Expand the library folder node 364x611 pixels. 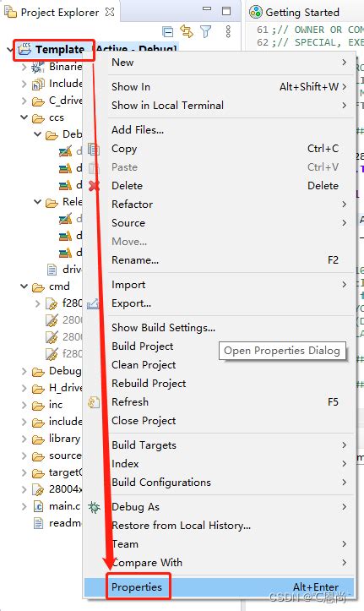coord(24,439)
